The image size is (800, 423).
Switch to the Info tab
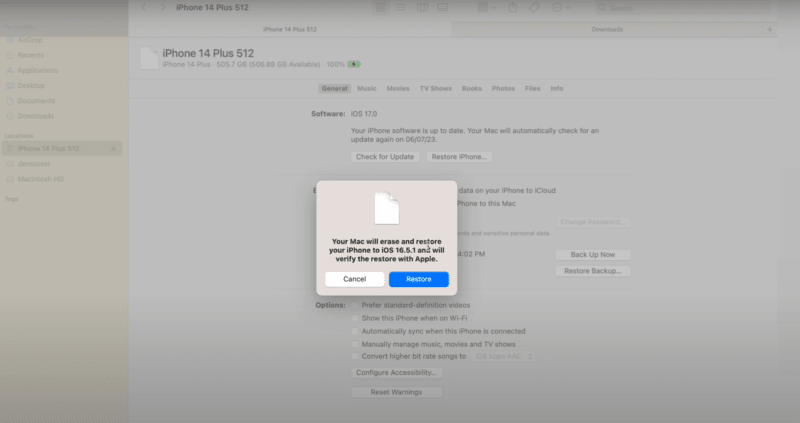point(557,88)
